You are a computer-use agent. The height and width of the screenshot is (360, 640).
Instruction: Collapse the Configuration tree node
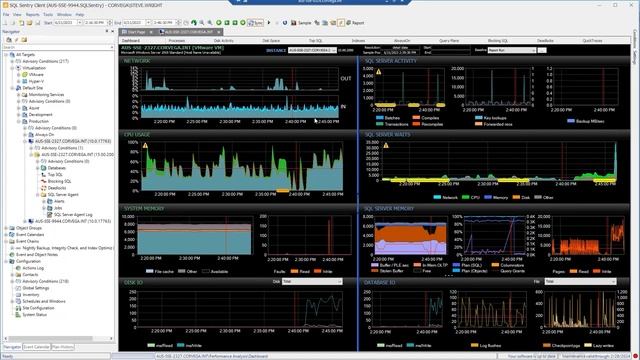click(6, 261)
